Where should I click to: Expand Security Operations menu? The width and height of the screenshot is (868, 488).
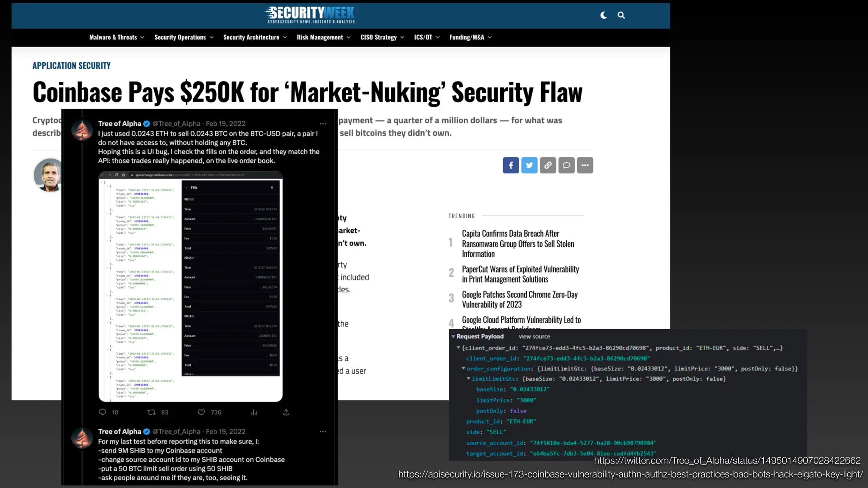[x=184, y=37]
